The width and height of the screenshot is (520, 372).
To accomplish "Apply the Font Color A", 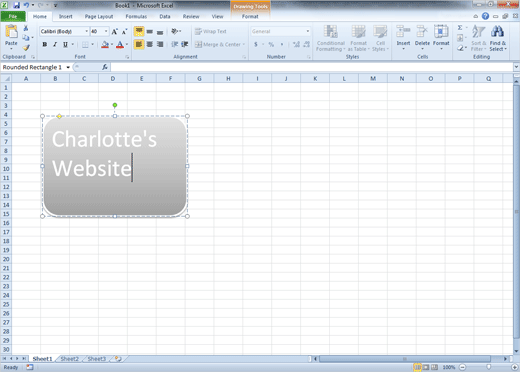I will (120, 44).
